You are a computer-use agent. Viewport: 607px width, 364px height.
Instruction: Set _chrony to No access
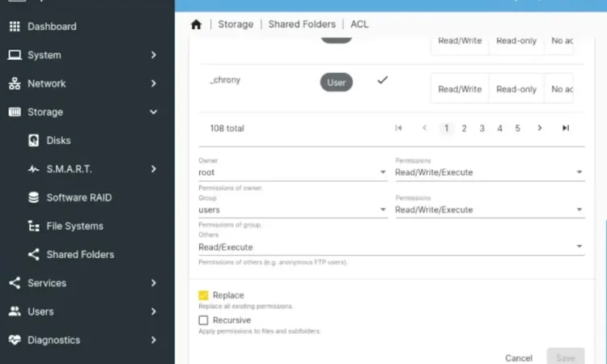pos(558,89)
